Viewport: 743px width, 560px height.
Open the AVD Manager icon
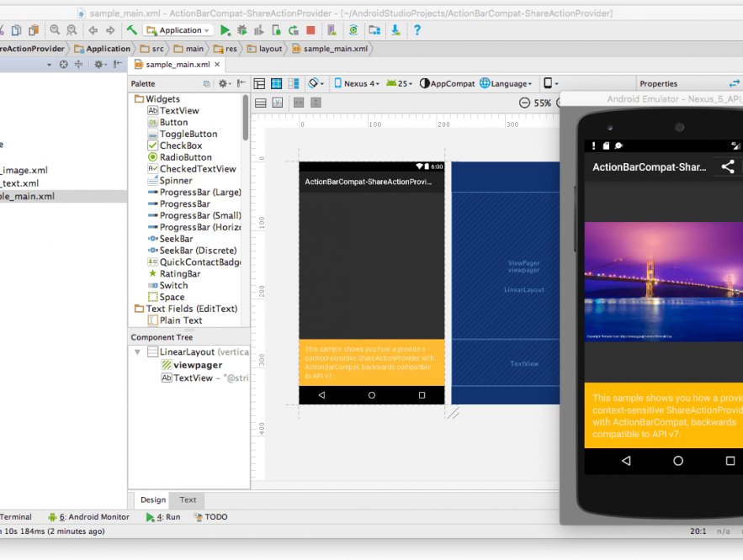click(332, 30)
